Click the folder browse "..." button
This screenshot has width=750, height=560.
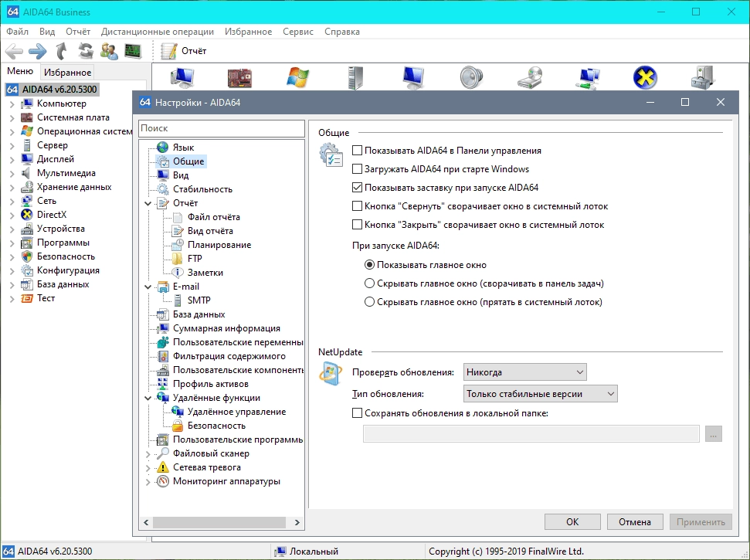pos(713,434)
